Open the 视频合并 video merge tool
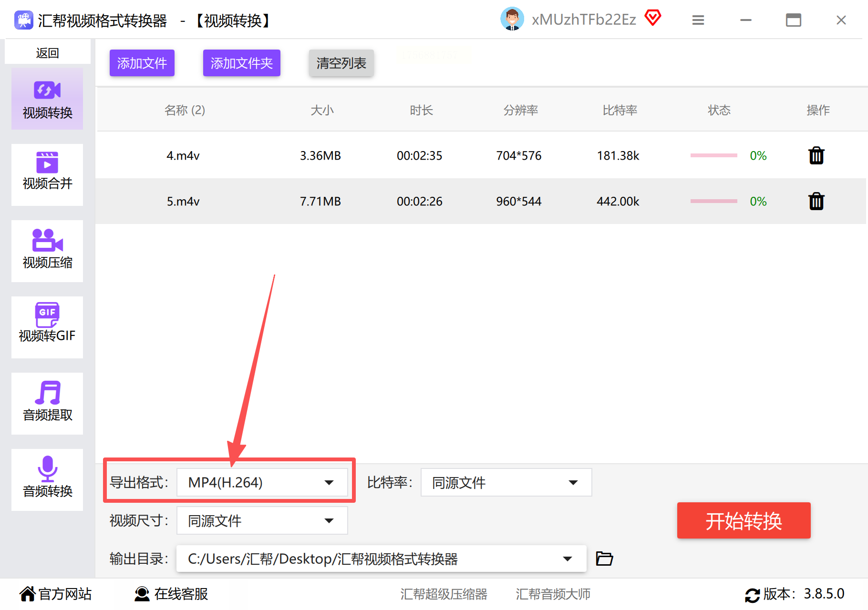This screenshot has height=610, width=868. pos(47,175)
